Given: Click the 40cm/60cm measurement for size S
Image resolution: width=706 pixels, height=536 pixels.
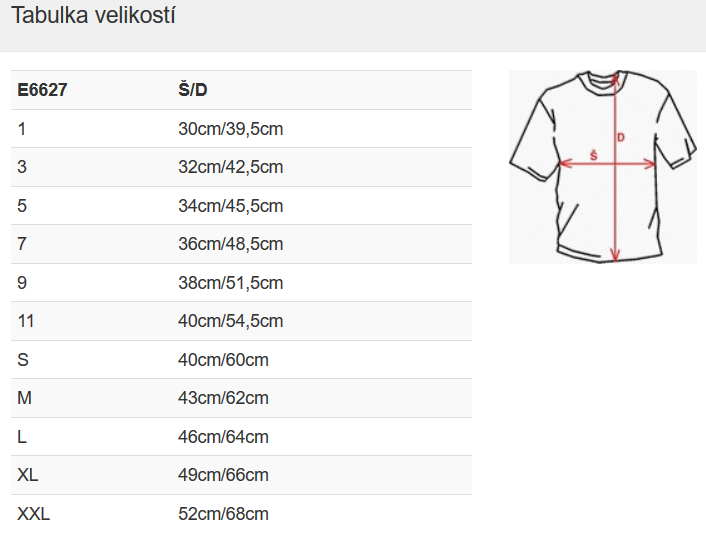Looking at the screenshot, I should coord(223,360).
